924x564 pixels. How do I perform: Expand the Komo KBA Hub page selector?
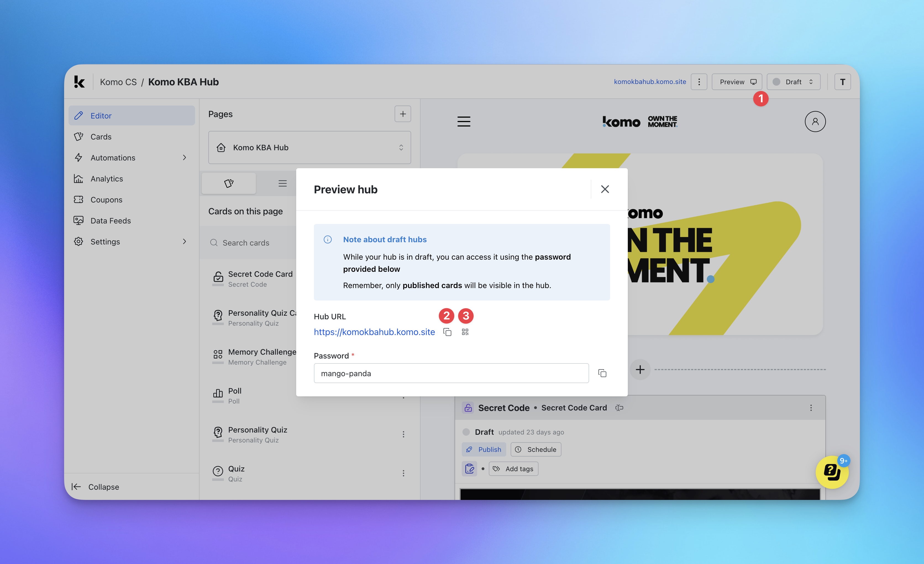pyautogui.click(x=309, y=148)
